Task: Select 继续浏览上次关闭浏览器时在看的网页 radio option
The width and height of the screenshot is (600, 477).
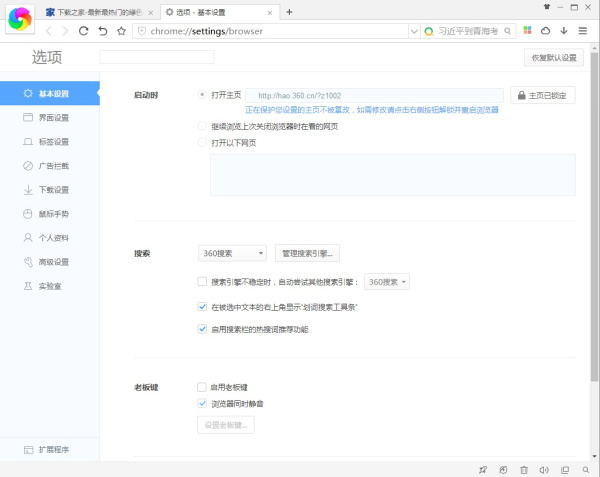Action: pyautogui.click(x=203, y=127)
